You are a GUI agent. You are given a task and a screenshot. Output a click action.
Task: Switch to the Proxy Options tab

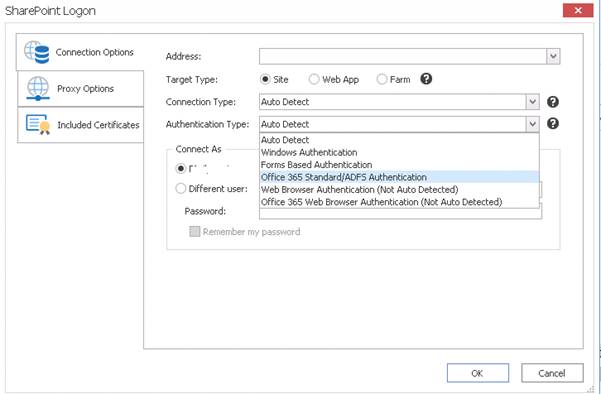pyautogui.click(x=80, y=89)
